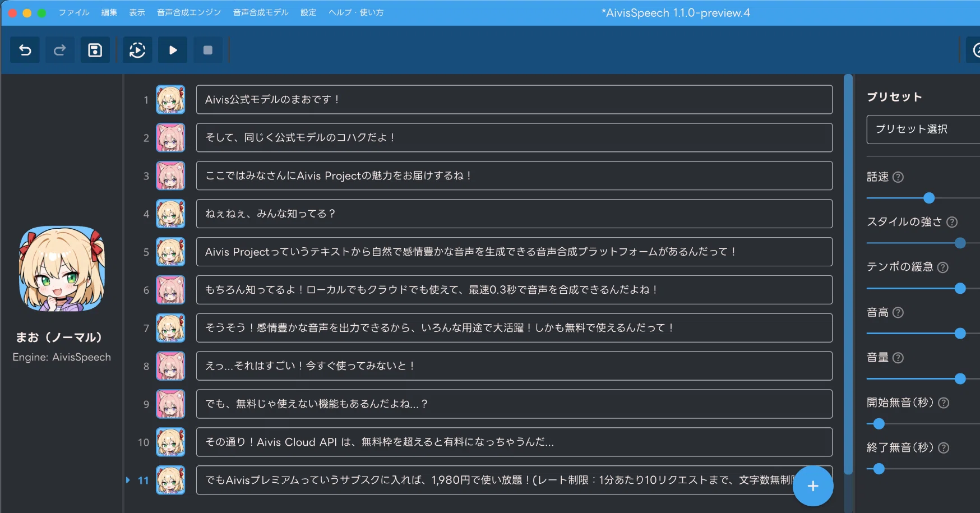Select the line でも、無料じゃ使えない機能もあるんだよね…？
980x513 pixels.
pyautogui.click(x=514, y=404)
